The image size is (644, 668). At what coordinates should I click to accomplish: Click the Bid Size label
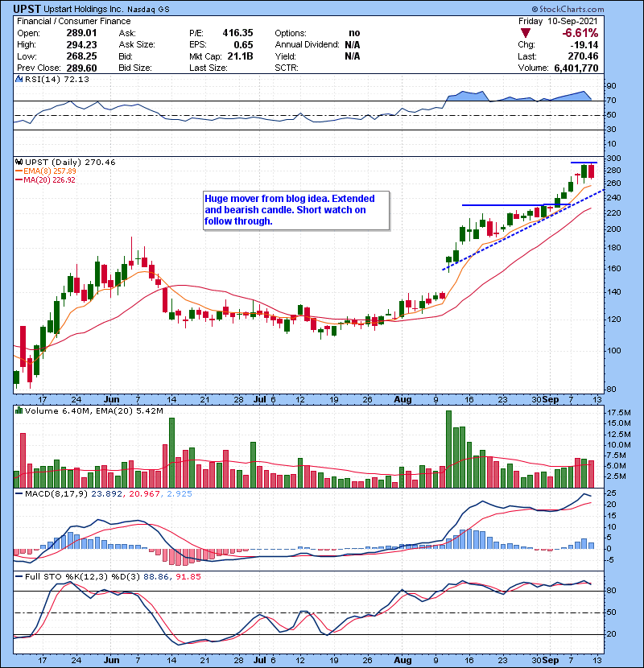tap(135, 68)
